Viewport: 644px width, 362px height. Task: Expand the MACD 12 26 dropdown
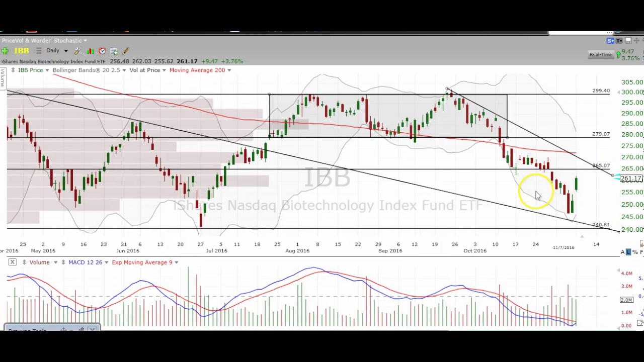106,262
